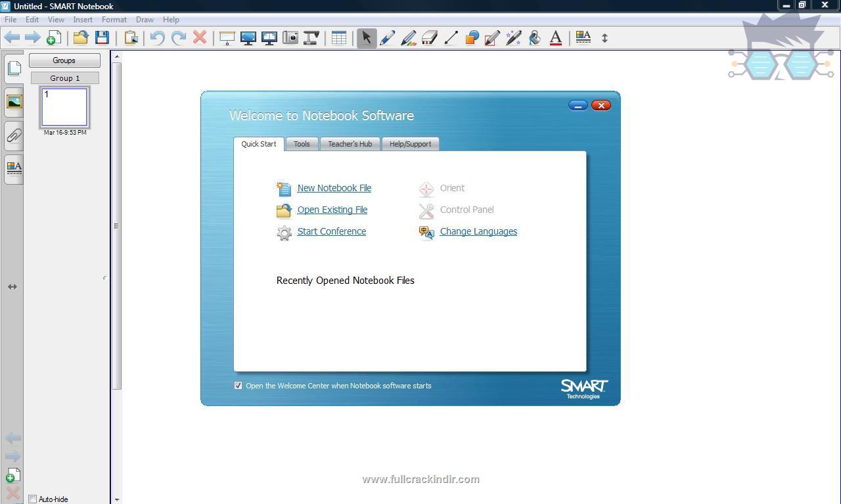The height and width of the screenshot is (504, 841).
Task: Uncheck Open the Welcome Center at startup
Action: (x=238, y=386)
